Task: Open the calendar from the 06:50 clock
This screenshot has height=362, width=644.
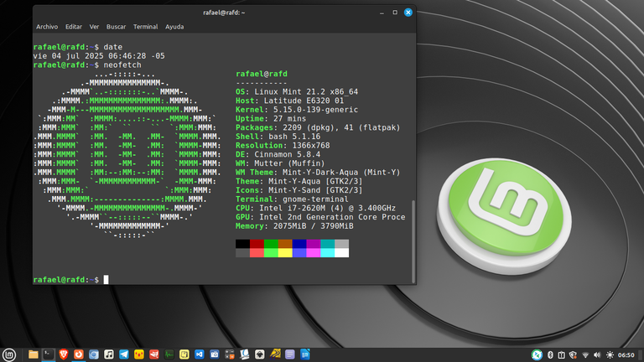Action: 626,355
